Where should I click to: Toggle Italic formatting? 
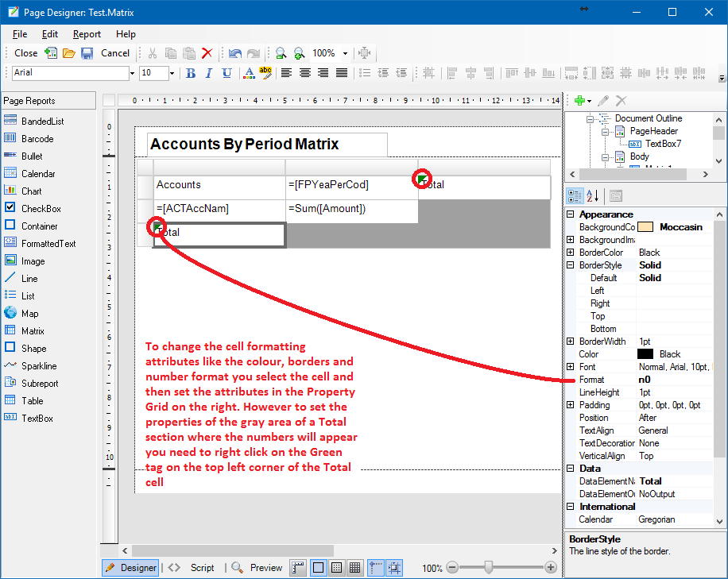pos(208,73)
